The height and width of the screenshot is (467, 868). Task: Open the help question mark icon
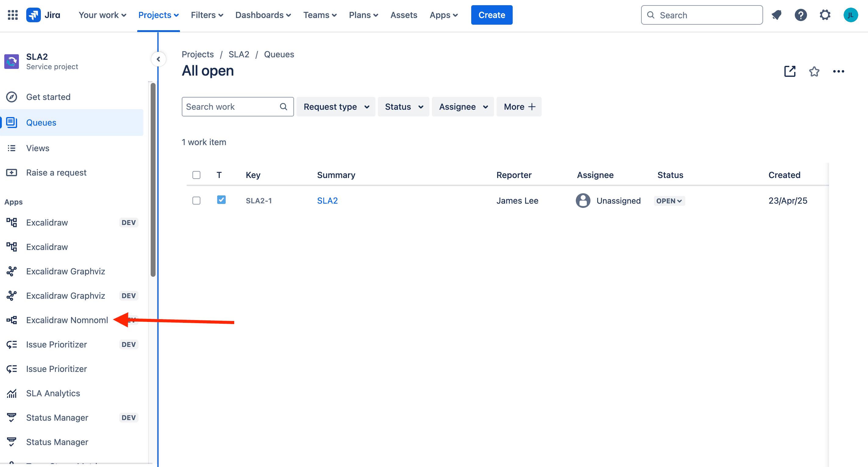801,15
